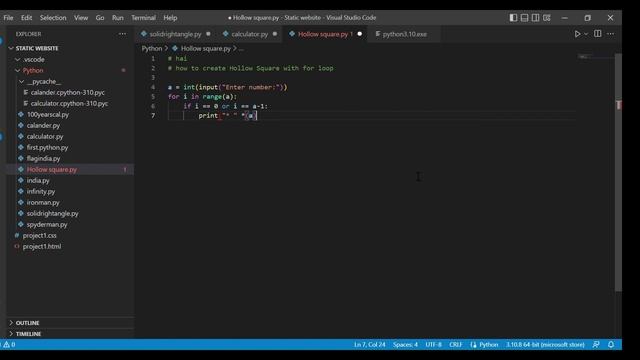Open the Terminal menu
640x360 pixels.
(x=143, y=18)
